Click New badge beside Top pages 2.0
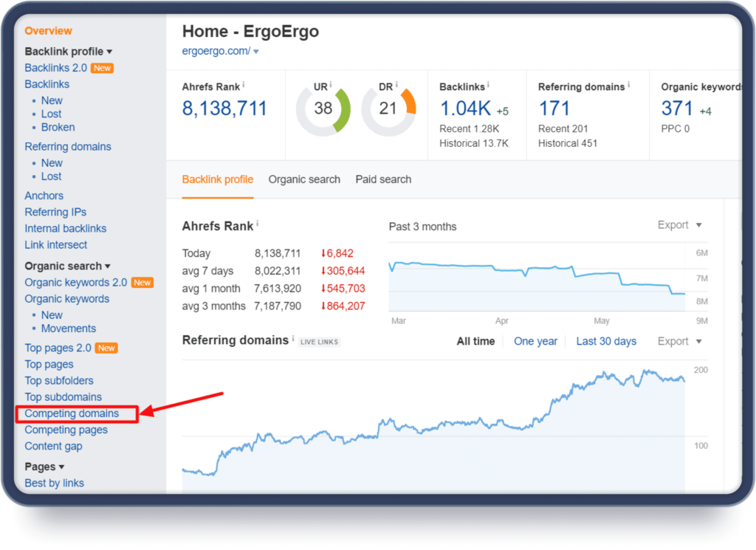 (106, 348)
